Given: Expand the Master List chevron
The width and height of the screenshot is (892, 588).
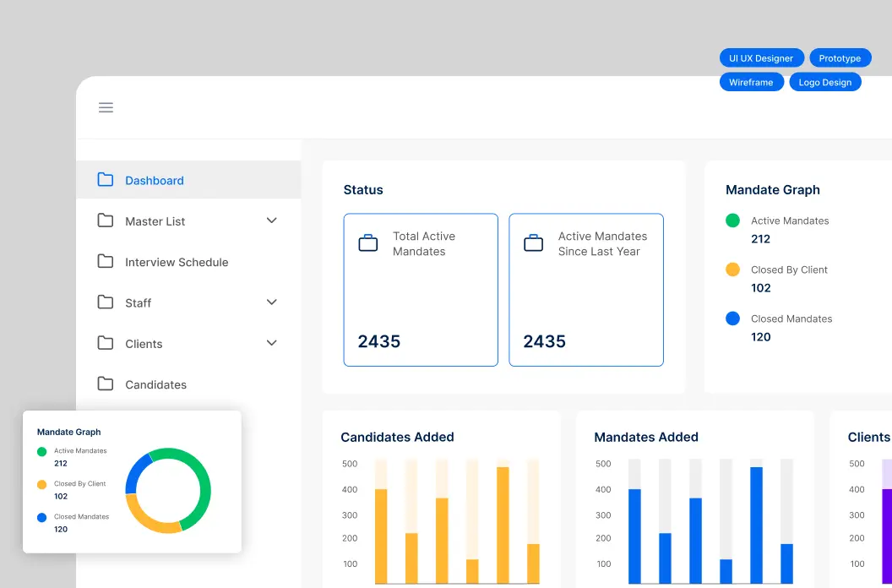Looking at the screenshot, I should 272,220.
